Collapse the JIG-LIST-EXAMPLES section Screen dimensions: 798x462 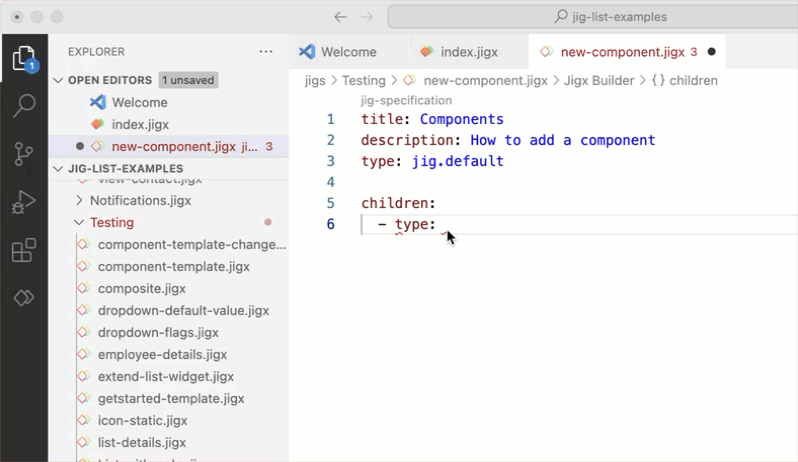(x=58, y=168)
